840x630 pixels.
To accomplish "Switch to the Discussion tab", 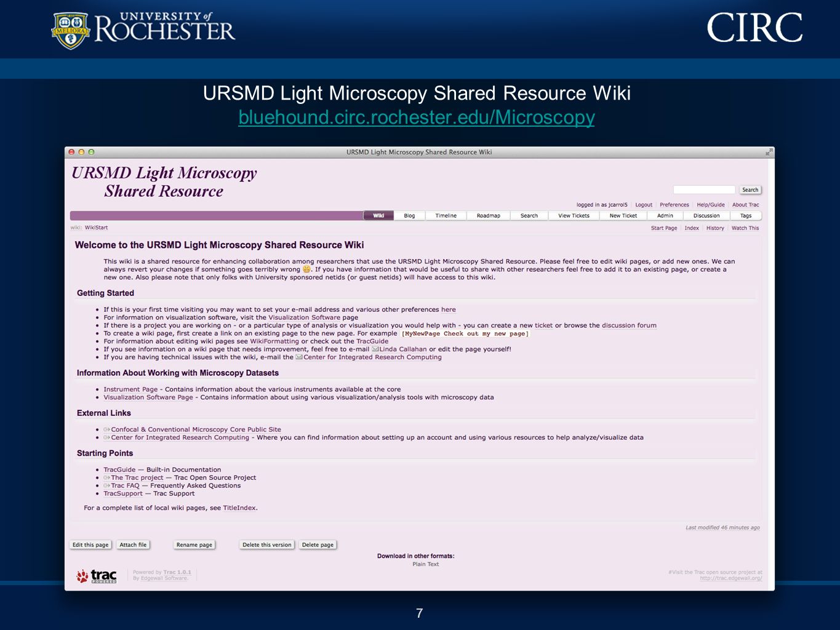I will 706,215.
